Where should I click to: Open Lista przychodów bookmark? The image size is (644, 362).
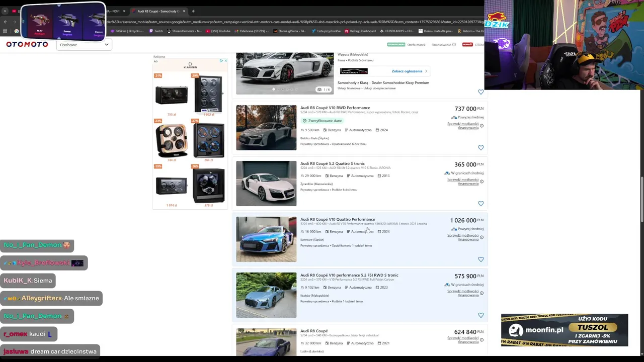(x=326, y=31)
